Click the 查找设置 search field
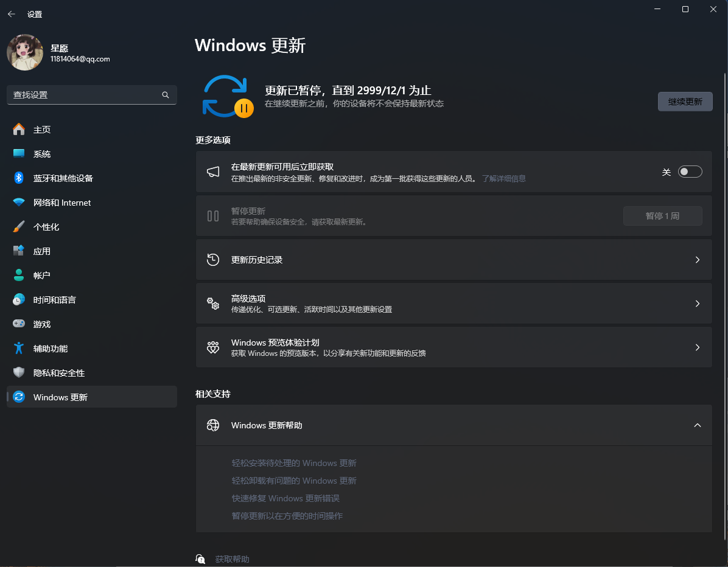 coord(85,95)
